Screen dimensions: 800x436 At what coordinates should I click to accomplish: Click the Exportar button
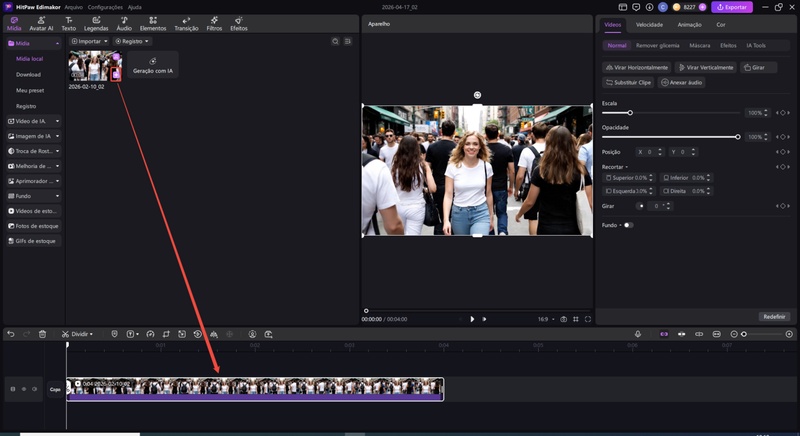click(732, 7)
